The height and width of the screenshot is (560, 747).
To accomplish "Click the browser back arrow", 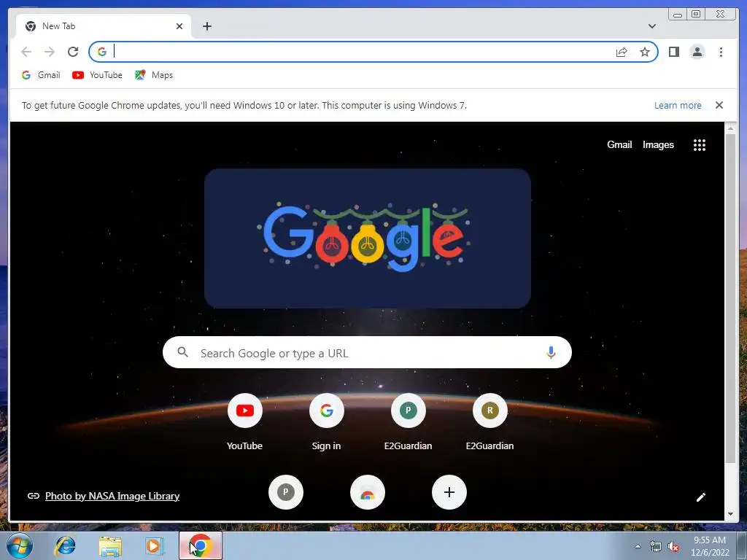I will pyautogui.click(x=26, y=52).
